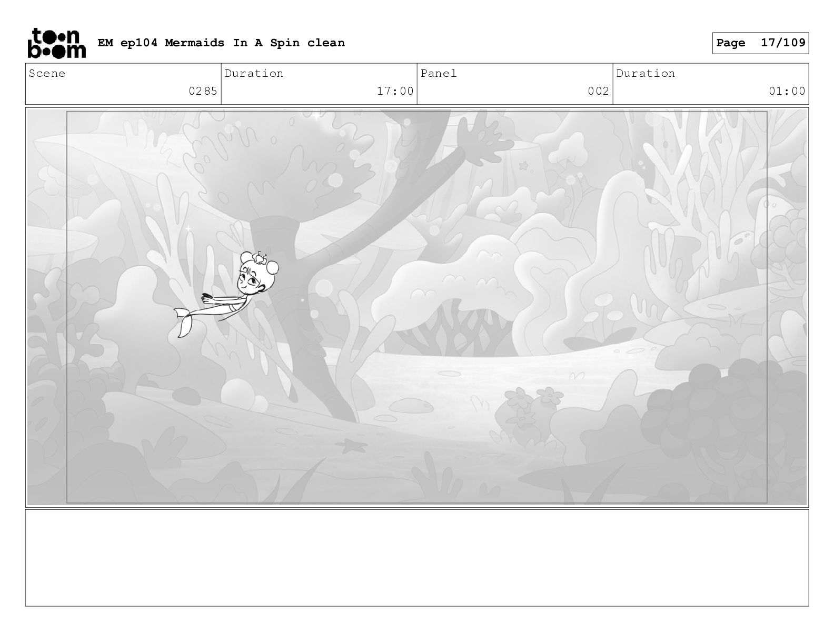Click the Scene number 0285 field
This screenshot has height=644, width=834.
pyautogui.click(x=123, y=84)
